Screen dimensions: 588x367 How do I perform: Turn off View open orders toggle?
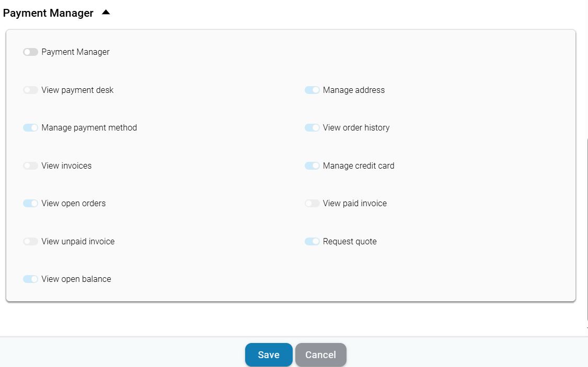tap(30, 204)
